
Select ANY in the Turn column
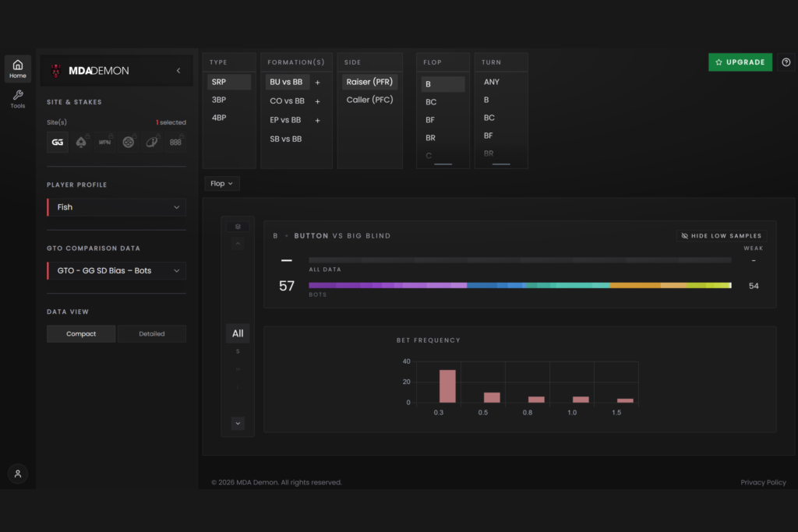click(x=501, y=82)
